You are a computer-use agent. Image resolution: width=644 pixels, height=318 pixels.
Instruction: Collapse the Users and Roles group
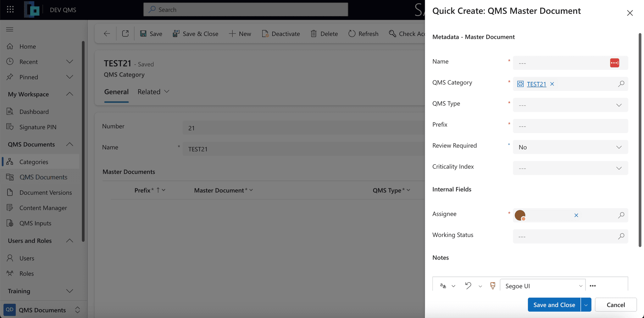70,241
